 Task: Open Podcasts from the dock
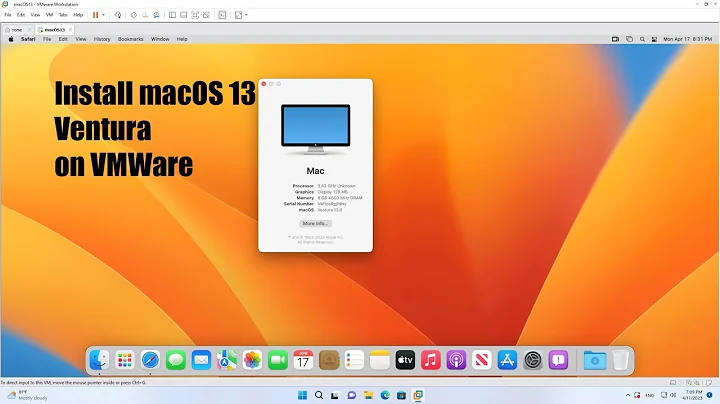click(456, 360)
